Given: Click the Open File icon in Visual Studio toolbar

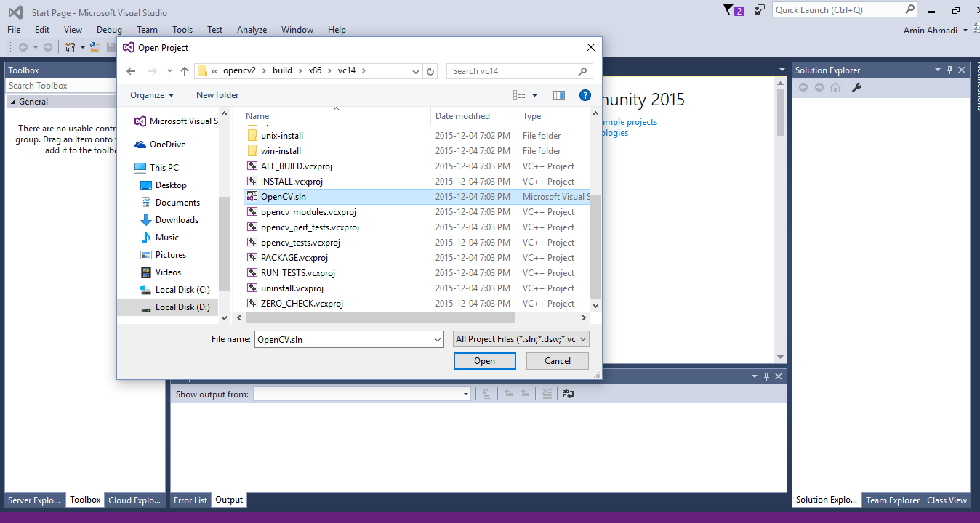Looking at the screenshot, I should [x=95, y=47].
